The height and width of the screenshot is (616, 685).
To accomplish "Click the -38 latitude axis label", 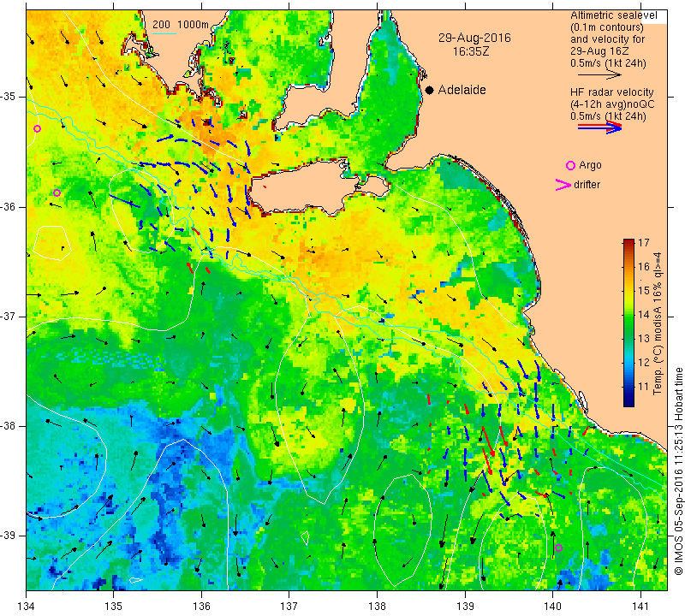I will coord(9,426).
